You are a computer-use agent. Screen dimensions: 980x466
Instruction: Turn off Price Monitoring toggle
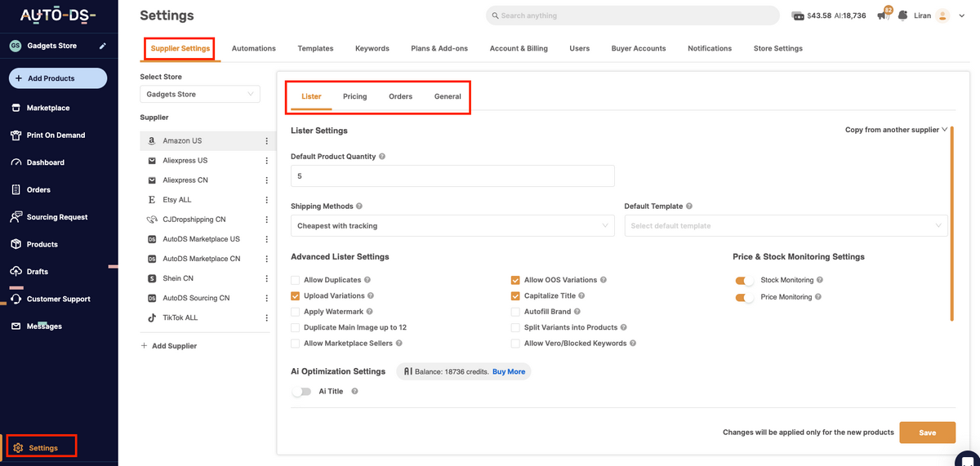[745, 298]
